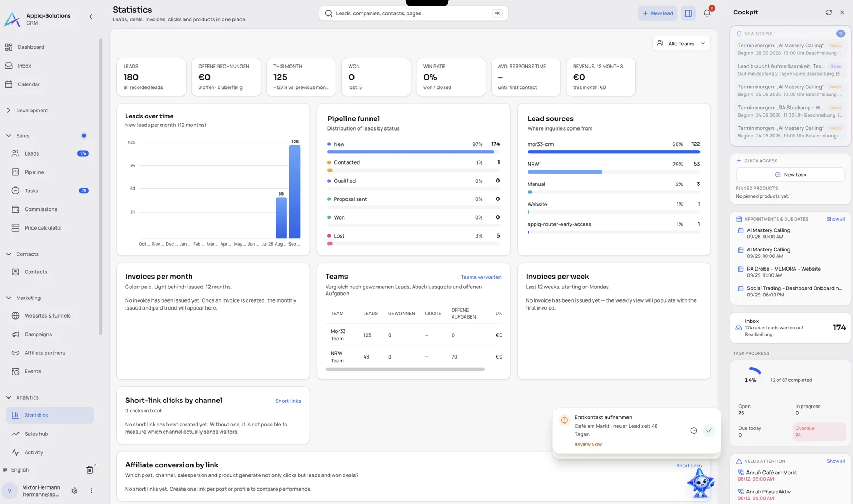The width and height of the screenshot is (853, 504).
Task: Mark Erstkontakt aufnehmen as done with checkmark
Action: point(709,430)
